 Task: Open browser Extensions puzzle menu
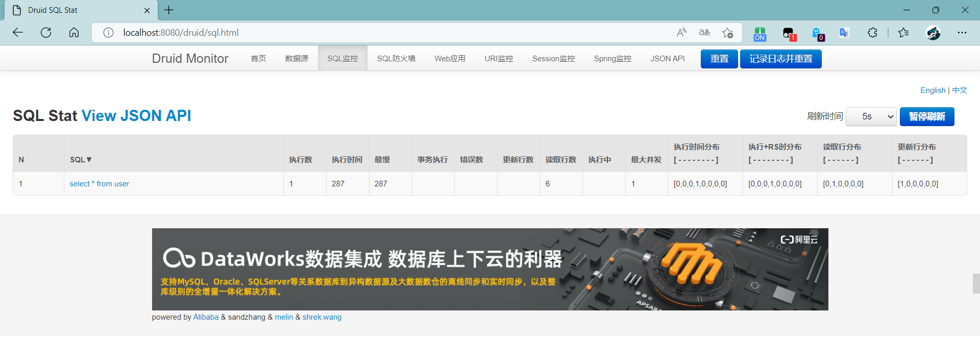[872, 33]
